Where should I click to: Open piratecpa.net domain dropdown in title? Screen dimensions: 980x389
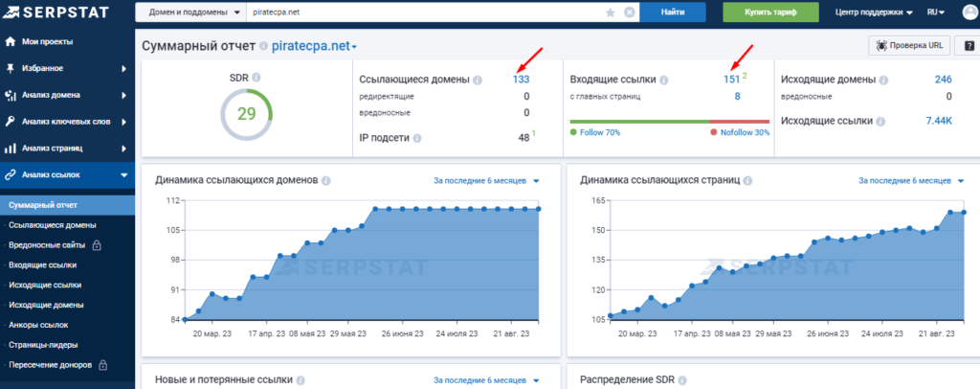[x=314, y=46]
